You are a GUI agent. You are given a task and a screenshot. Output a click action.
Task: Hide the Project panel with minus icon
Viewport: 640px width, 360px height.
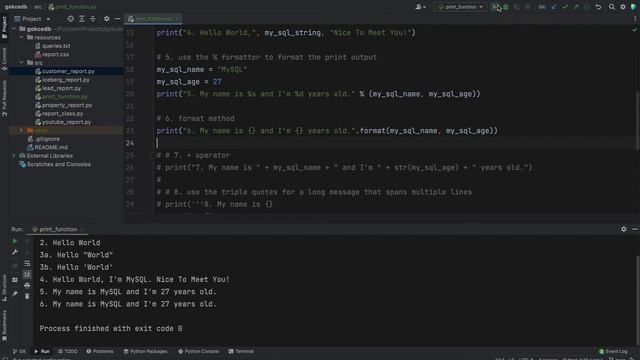(x=118, y=19)
